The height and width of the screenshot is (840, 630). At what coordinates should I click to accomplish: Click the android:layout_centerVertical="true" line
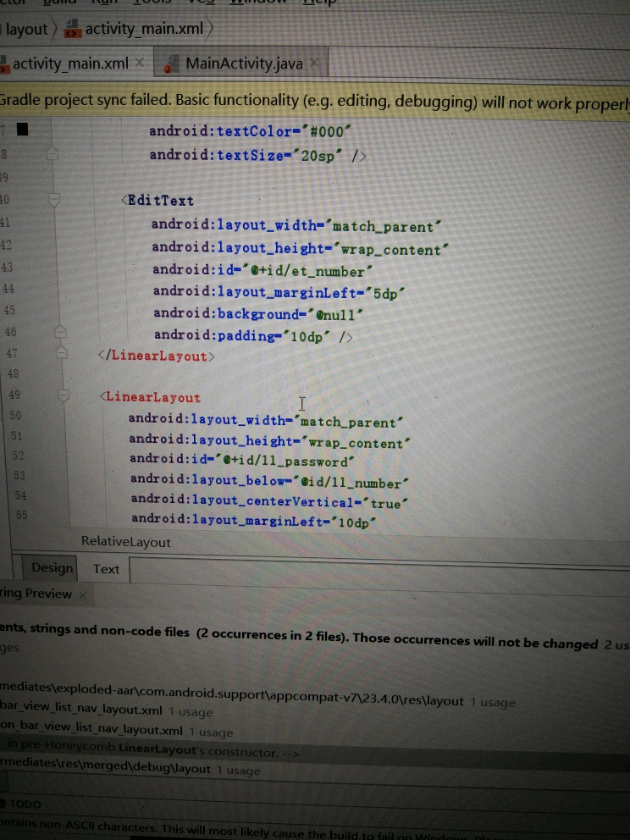coord(269,501)
